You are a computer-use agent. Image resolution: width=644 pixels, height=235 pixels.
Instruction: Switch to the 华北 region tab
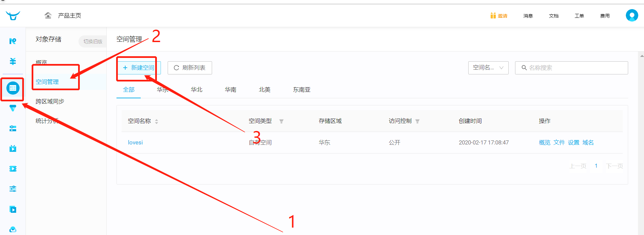tap(197, 90)
